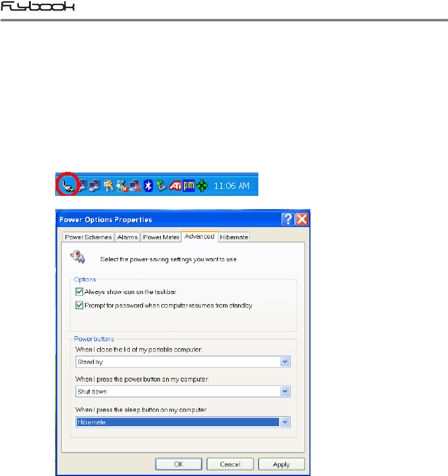Screen dimensions: 448x476
Task: Click the network icon beside the keys icon
Action: pos(94,186)
